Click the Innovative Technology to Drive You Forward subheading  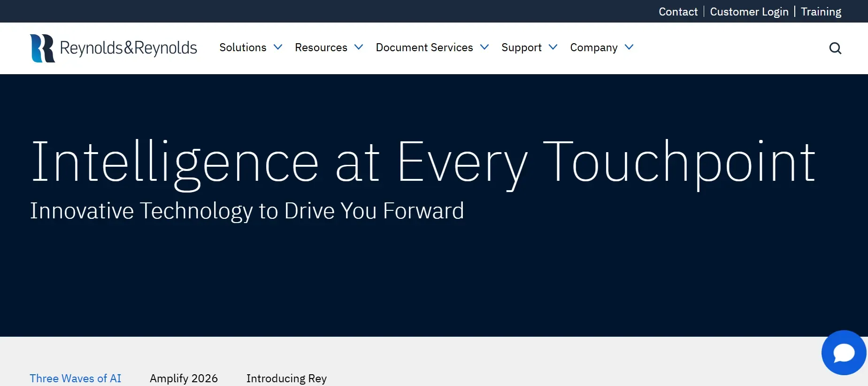(247, 210)
